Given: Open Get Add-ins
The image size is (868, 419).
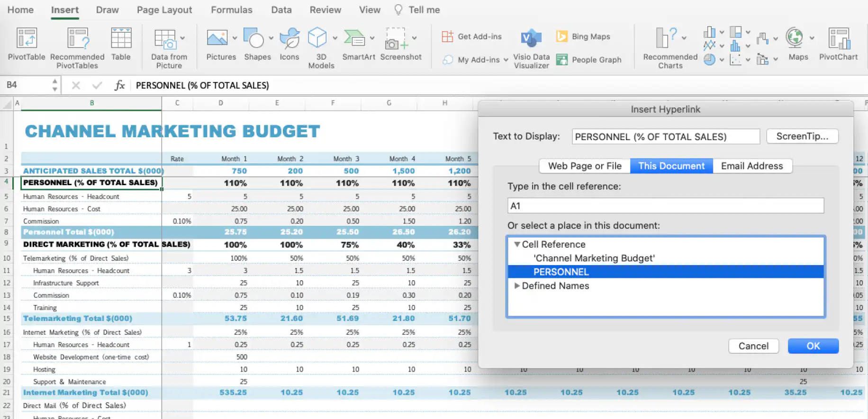Looking at the screenshot, I should (471, 36).
